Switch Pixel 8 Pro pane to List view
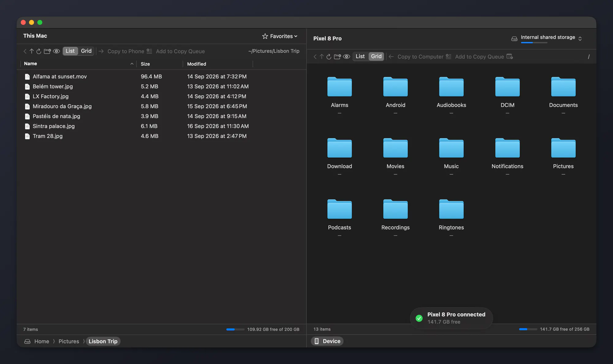Image resolution: width=613 pixels, height=364 pixels. (x=360, y=56)
